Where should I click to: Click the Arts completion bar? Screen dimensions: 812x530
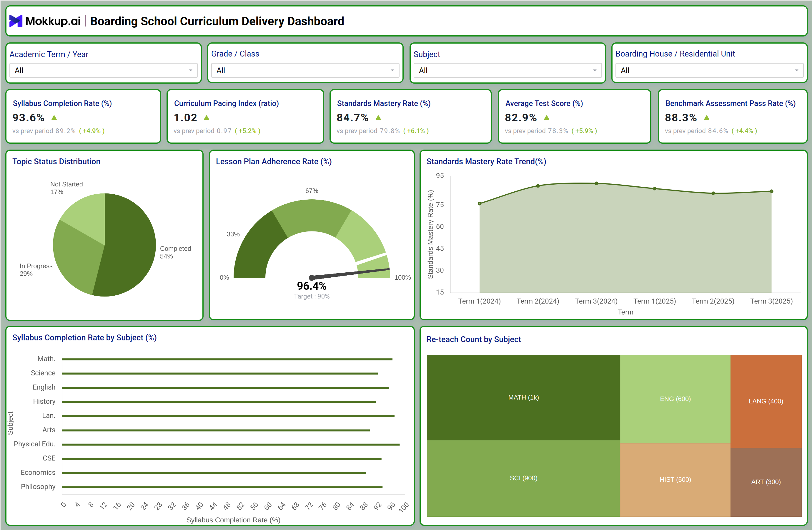click(x=216, y=430)
